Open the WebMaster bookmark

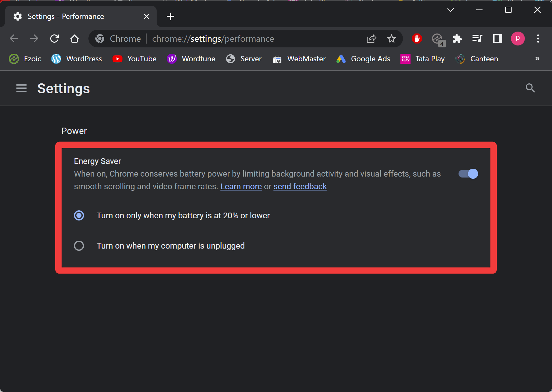click(299, 59)
